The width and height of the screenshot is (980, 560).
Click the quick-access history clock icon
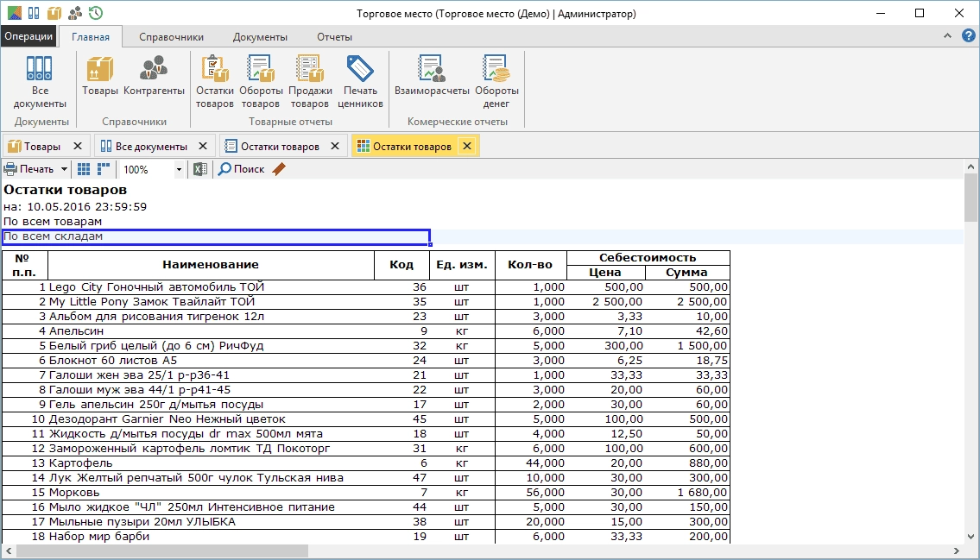coord(96,12)
